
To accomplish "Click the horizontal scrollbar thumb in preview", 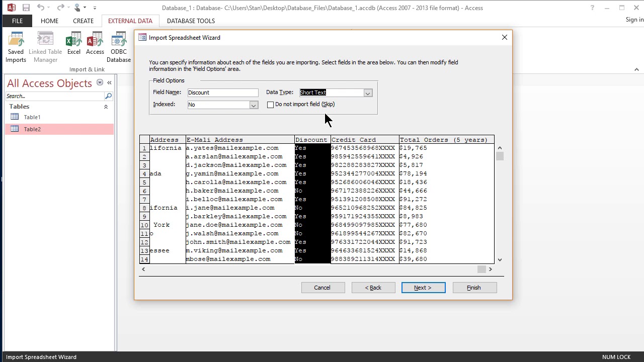I will (x=482, y=269).
